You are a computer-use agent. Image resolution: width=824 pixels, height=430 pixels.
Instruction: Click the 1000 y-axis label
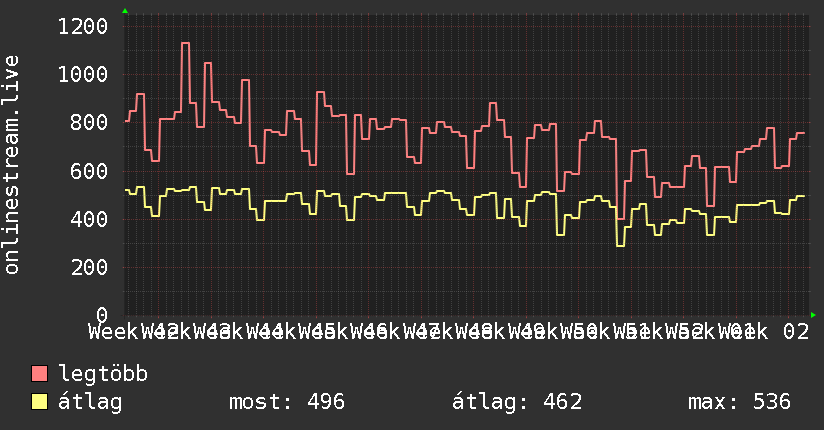click(83, 75)
